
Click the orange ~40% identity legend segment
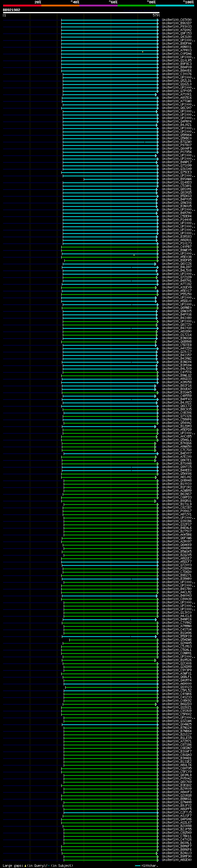pyautogui.click(x=60, y=6)
